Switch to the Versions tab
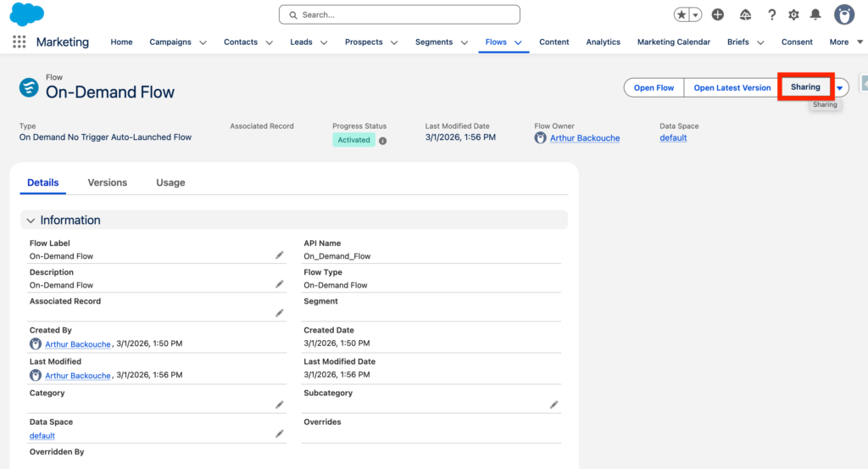868x469 pixels. pyautogui.click(x=108, y=182)
